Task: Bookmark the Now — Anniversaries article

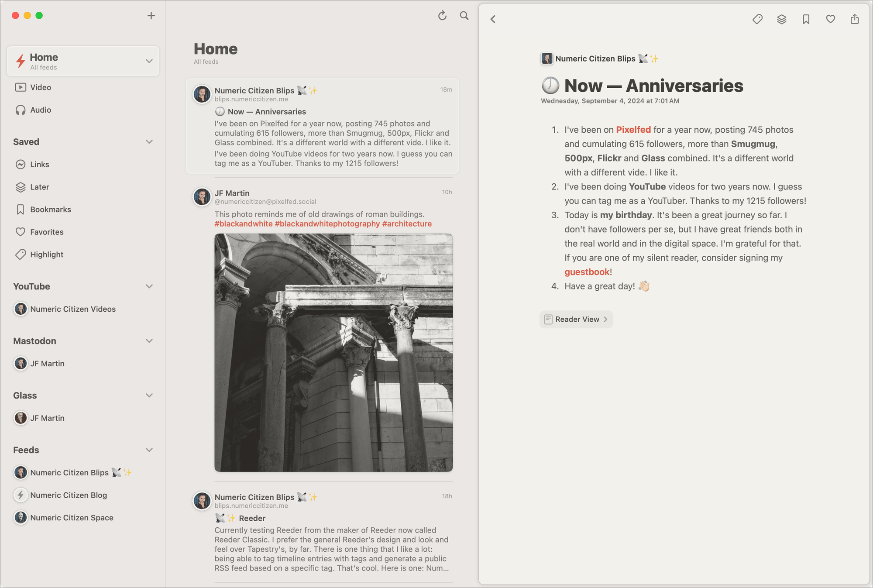Action: pyautogui.click(x=806, y=19)
